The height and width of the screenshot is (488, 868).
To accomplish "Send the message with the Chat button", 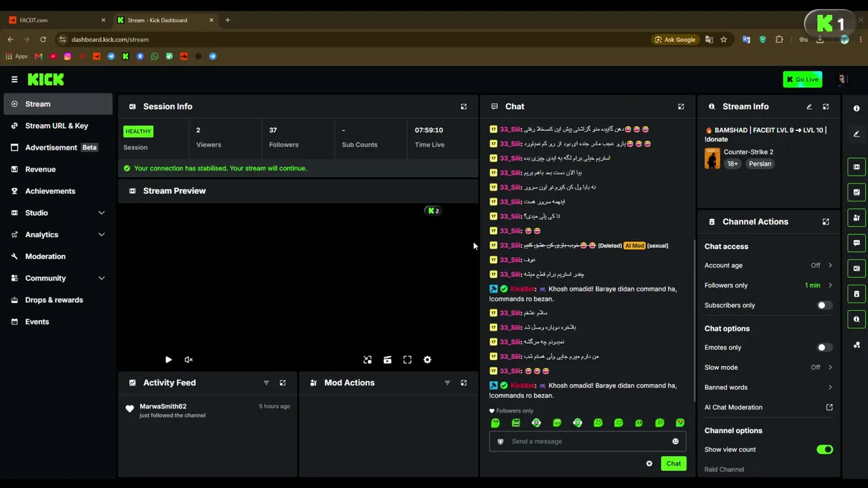I will 673,464.
